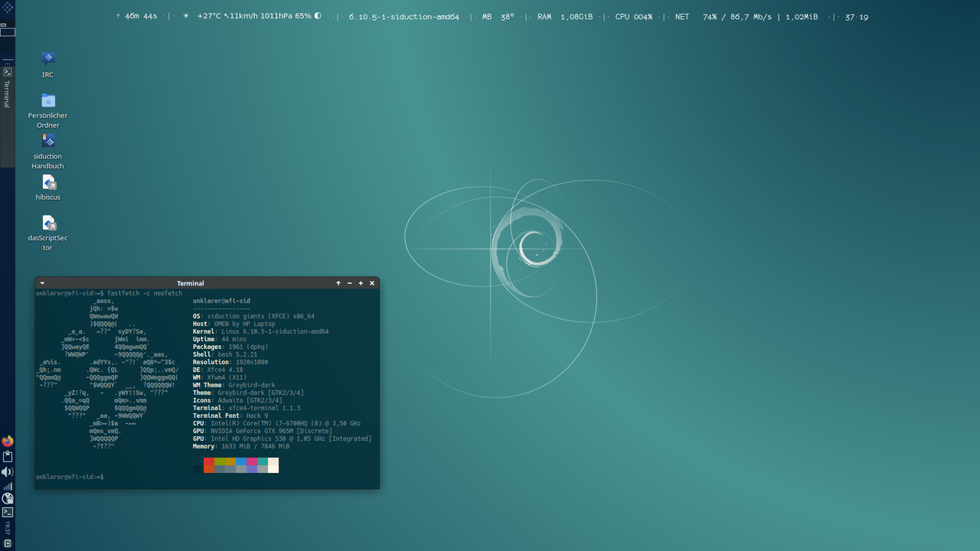This screenshot has height=551, width=980.
Task: Click the 'fastfetch -c neofetch' command text
Action: pyautogui.click(x=145, y=293)
